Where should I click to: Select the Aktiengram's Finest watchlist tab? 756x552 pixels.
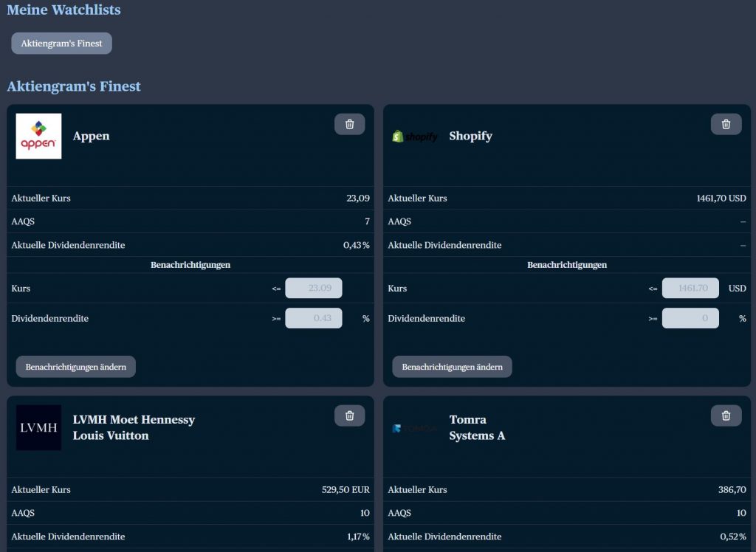tap(62, 44)
